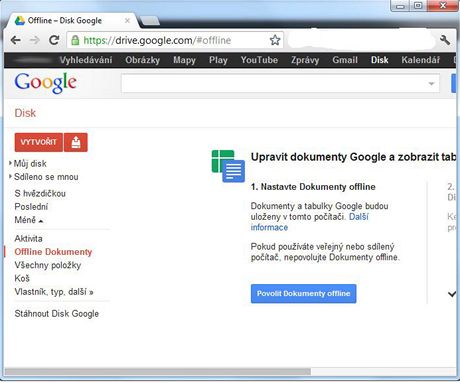Open Koš in sidebar
Viewport: 460px width, 383px height.
click(22, 279)
